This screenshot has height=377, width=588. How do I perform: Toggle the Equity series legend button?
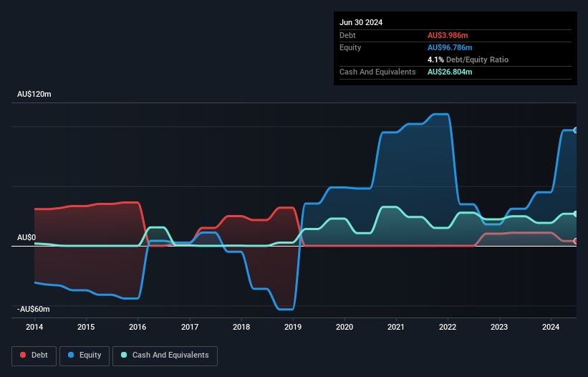(85, 355)
